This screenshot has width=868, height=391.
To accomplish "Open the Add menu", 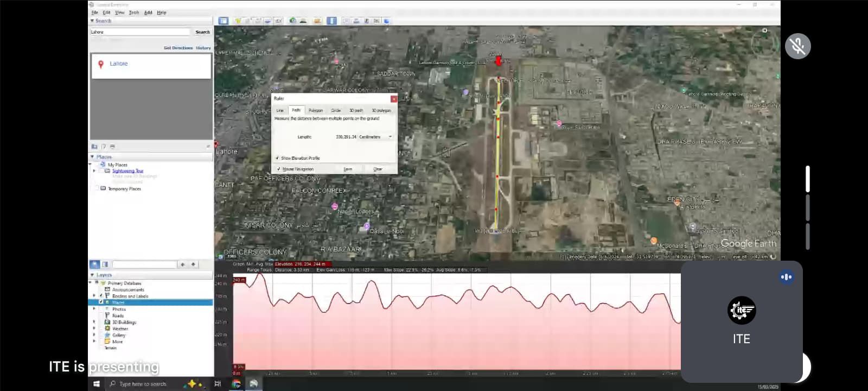I will point(148,12).
